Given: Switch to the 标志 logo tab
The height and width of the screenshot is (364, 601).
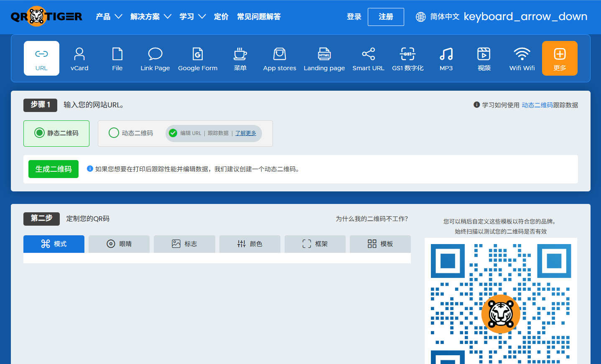Looking at the screenshot, I should click(x=184, y=244).
